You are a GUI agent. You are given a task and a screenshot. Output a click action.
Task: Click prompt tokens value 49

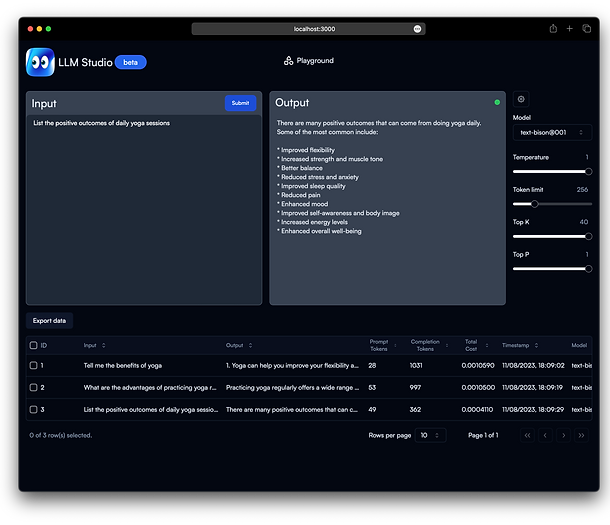372,410
